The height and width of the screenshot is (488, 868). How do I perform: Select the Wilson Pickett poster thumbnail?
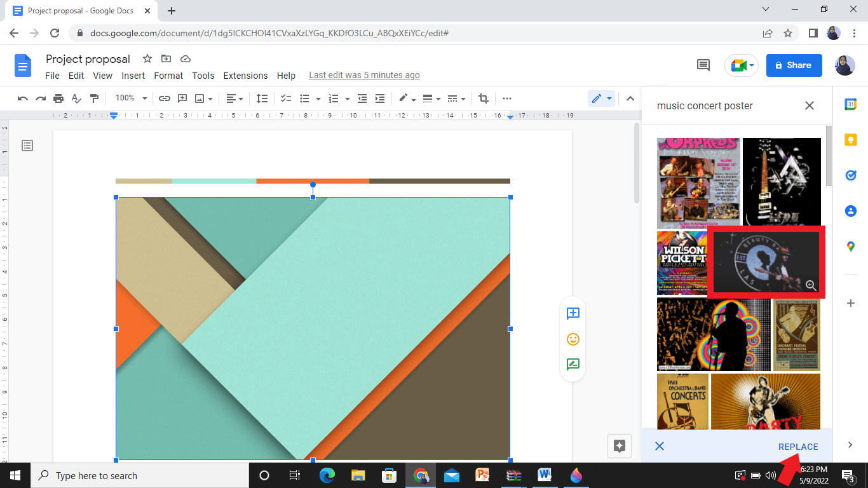682,262
